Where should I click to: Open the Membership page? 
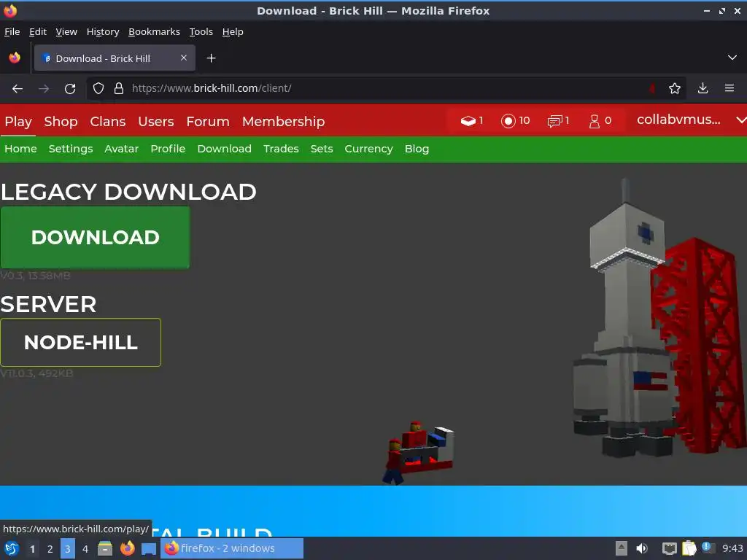[x=284, y=122]
